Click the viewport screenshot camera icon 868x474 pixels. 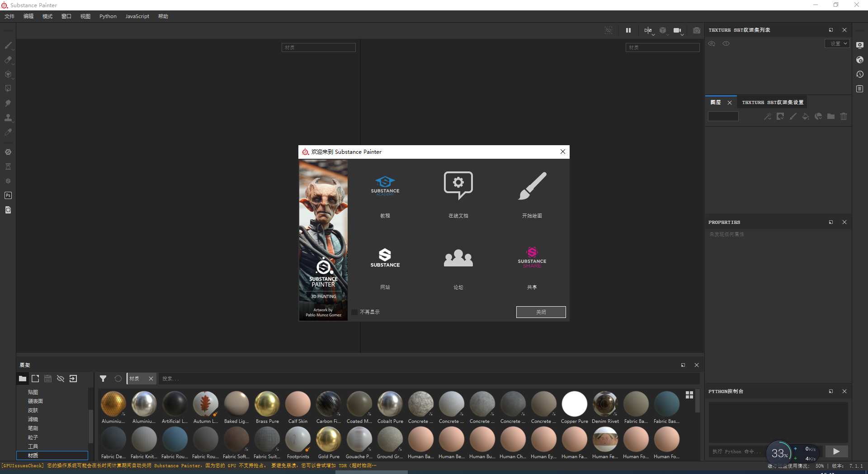pyautogui.click(x=697, y=30)
